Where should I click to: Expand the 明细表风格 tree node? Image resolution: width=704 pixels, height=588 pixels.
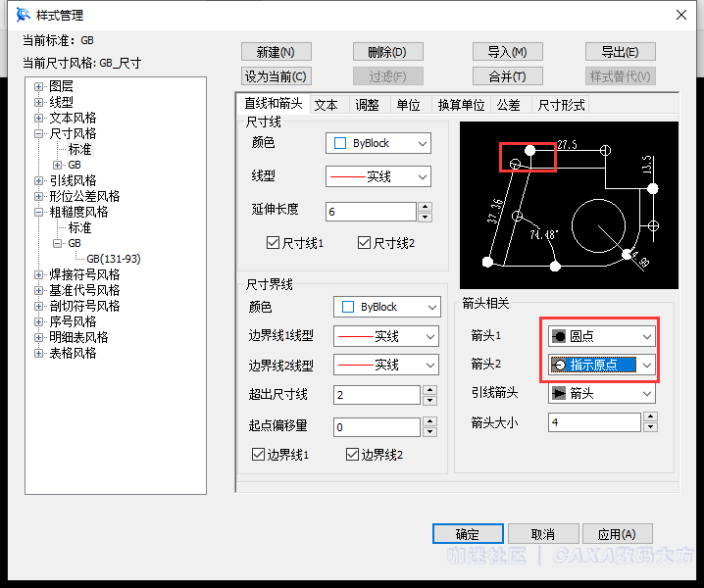tap(38, 337)
